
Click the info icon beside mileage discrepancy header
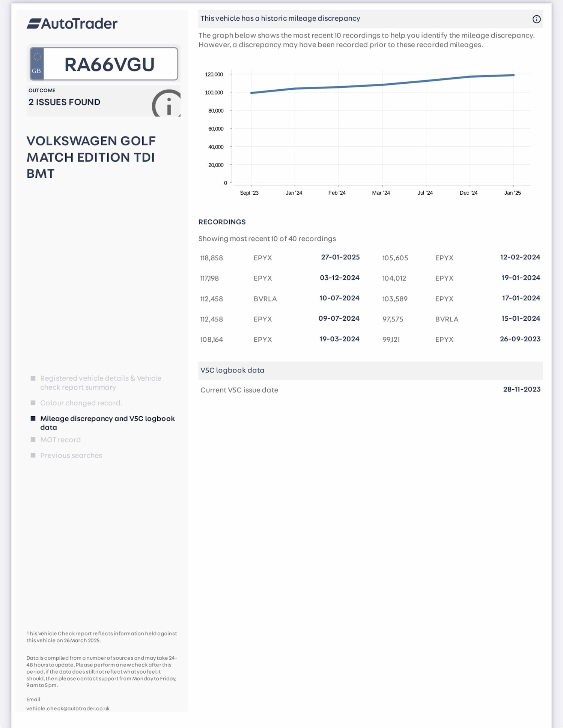pyautogui.click(x=536, y=19)
